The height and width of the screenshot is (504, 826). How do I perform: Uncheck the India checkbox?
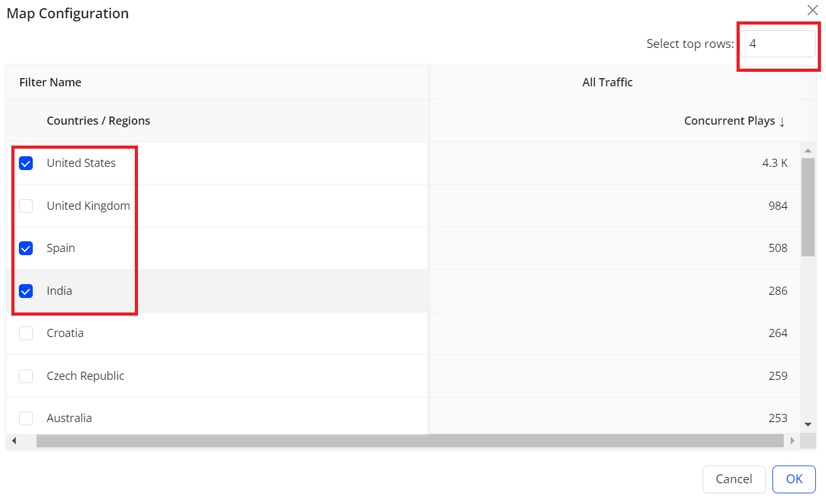click(x=26, y=291)
